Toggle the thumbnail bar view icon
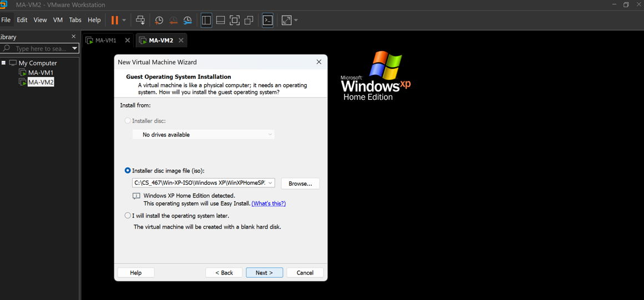Viewport: 644px width, 300px height. [221, 20]
